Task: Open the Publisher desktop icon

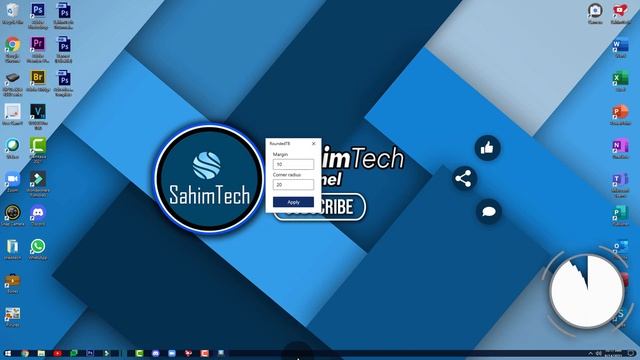Action: pyautogui.click(x=620, y=216)
